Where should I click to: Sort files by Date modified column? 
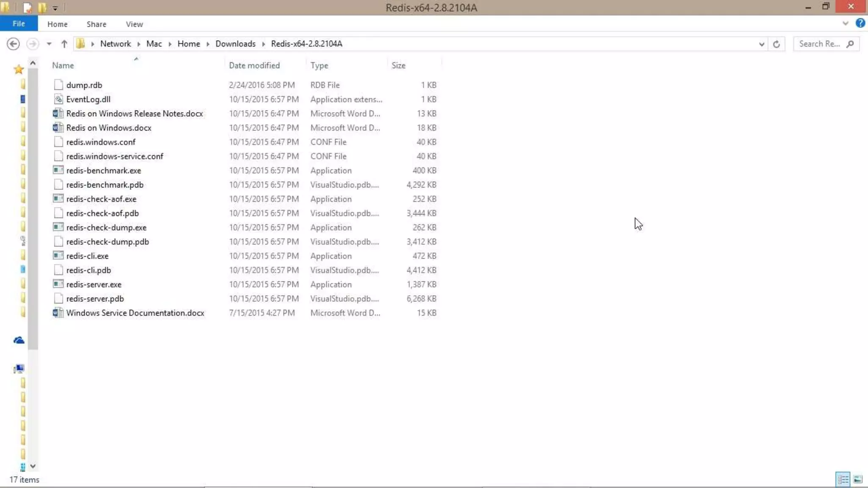click(254, 65)
